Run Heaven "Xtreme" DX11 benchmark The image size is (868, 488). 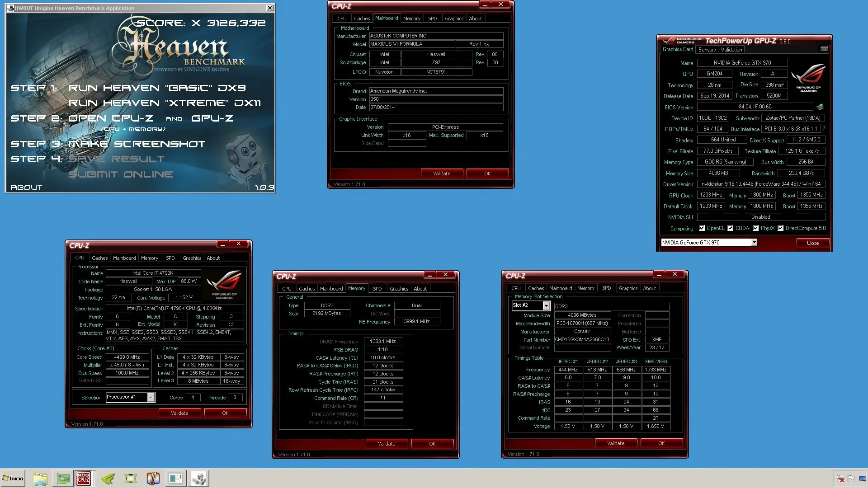pyautogui.click(x=165, y=103)
